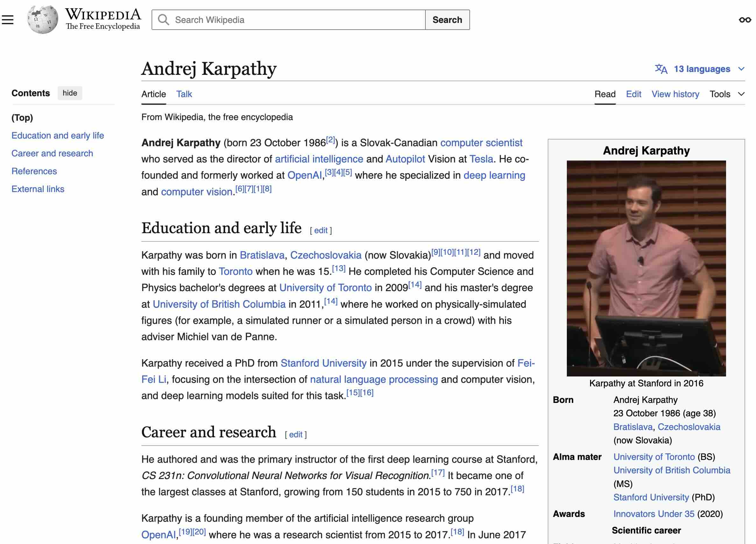Open Innovators Under 35 link

(654, 514)
